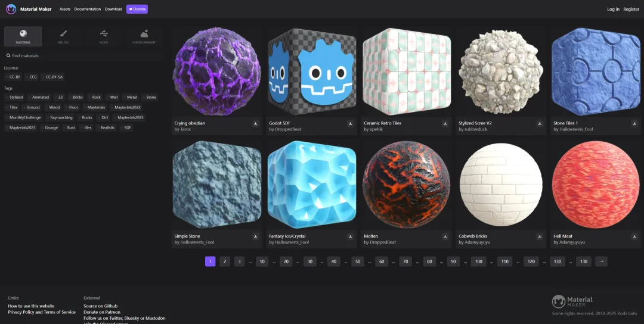Go to page 3 of results
This screenshot has height=324, width=644.
click(x=240, y=261)
